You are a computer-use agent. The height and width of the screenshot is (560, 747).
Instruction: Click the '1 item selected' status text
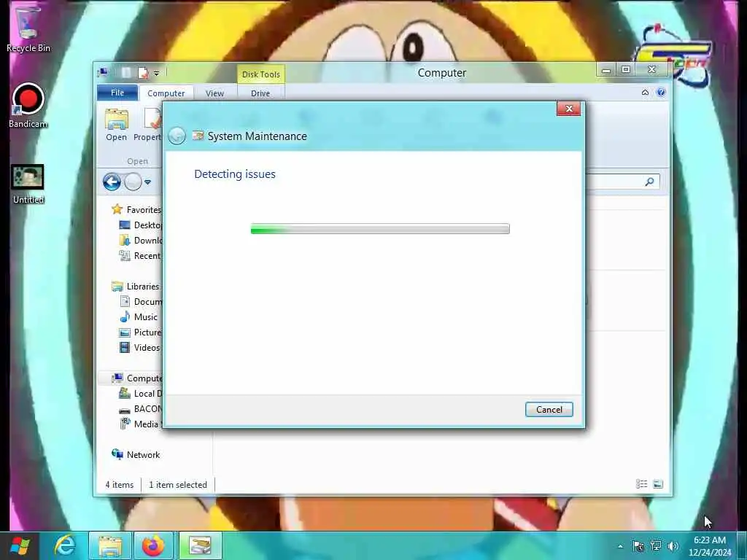pos(178,485)
